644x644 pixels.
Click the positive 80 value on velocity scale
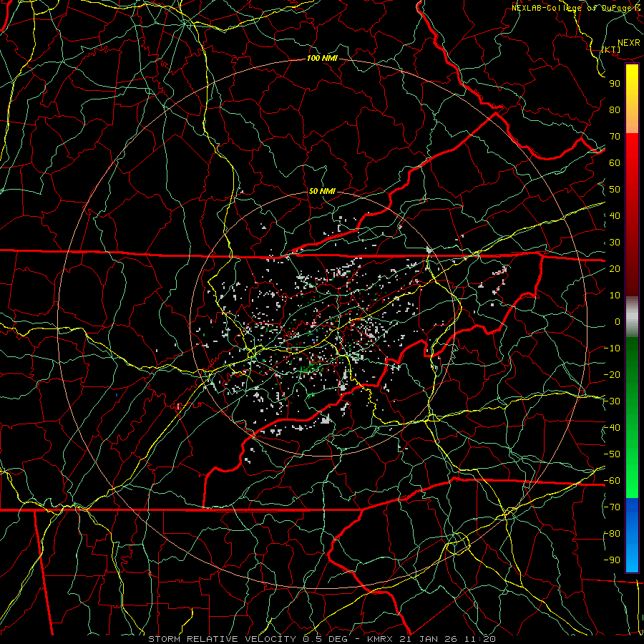(x=615, y=109)
